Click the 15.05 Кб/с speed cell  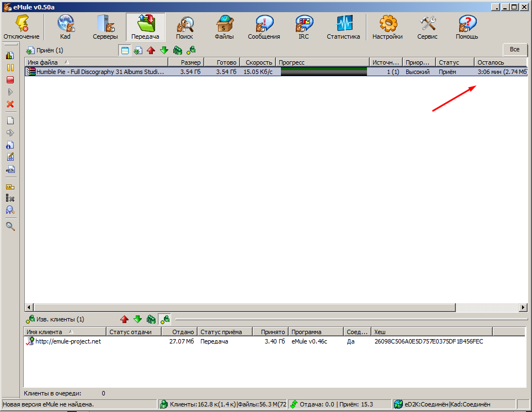coord(258,72)
